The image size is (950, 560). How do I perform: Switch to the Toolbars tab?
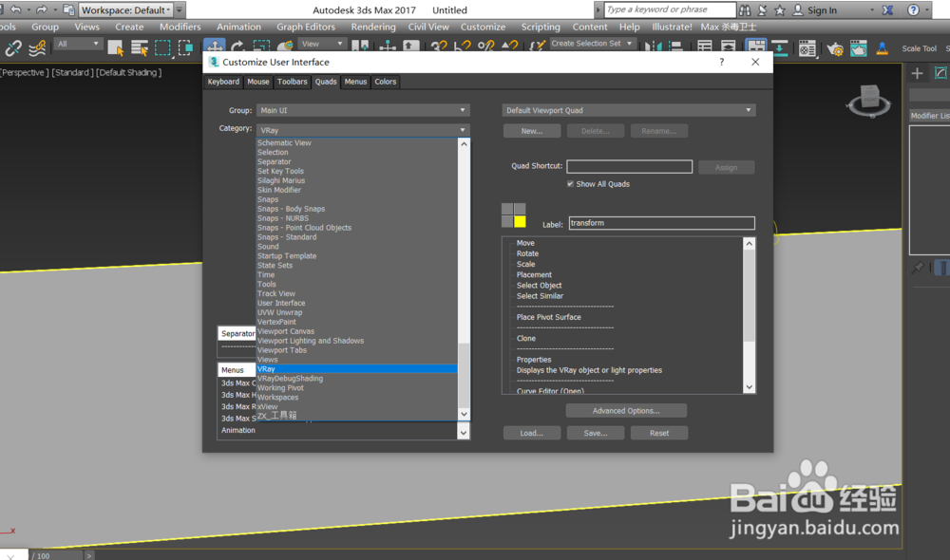(x=292, y=82)
